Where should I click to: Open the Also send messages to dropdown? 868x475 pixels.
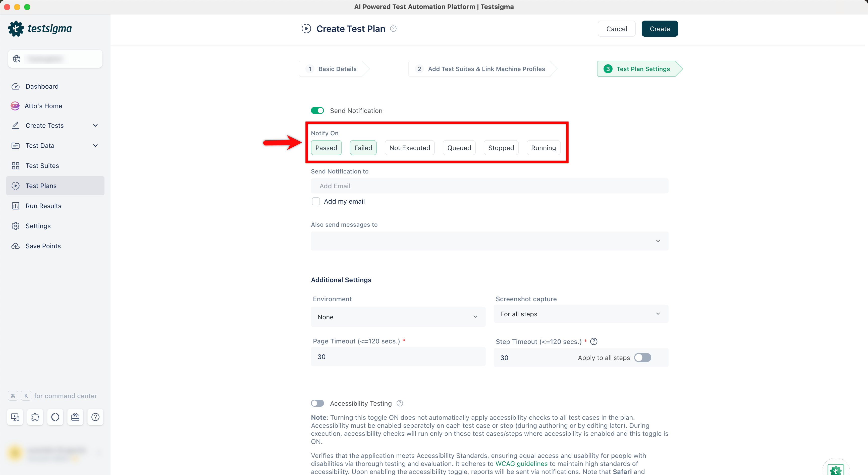(490, 241)
